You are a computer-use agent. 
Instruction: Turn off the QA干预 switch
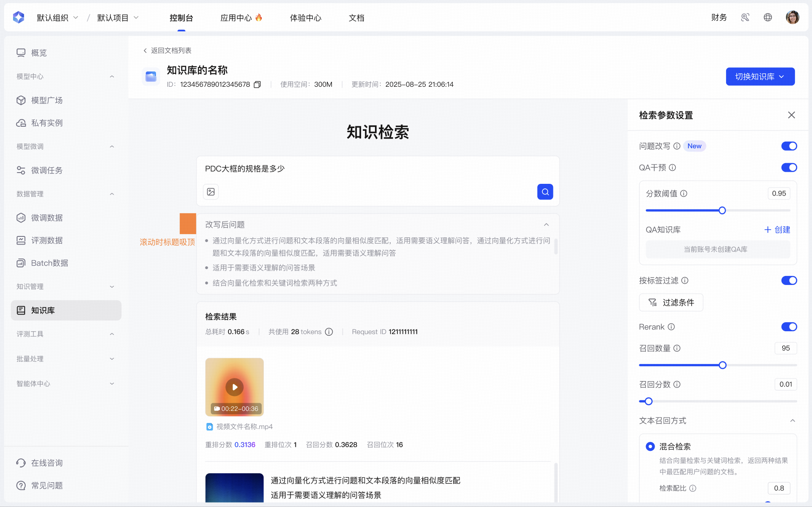[x=789, y=168]
